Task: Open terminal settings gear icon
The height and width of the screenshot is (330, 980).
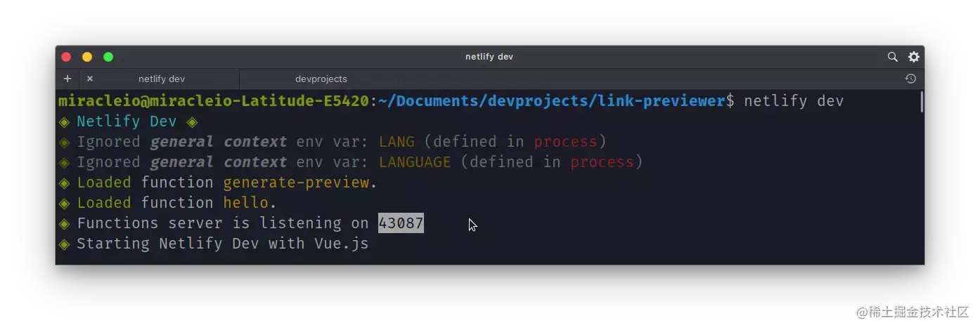Action: click(x=913, y=57)
